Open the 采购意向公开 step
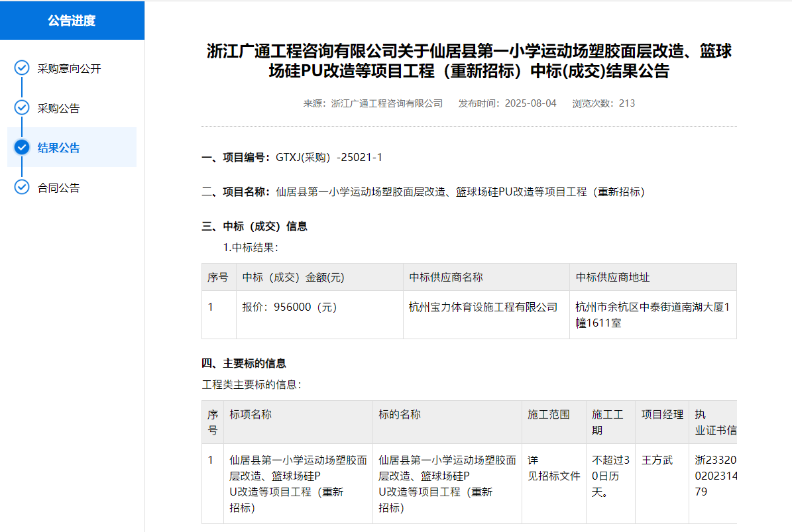792x532 pixels. pyautogui.click(x=69, y=69)
